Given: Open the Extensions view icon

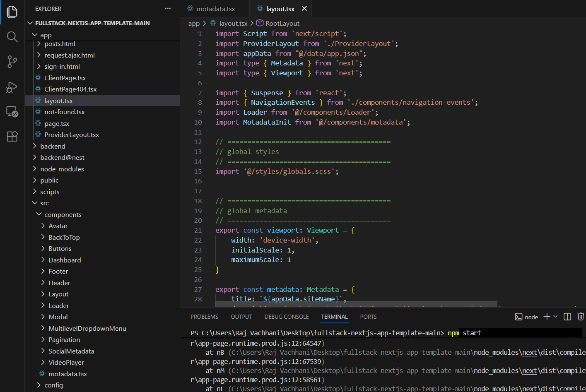Looking at the screenshot, I should (12, 136).
